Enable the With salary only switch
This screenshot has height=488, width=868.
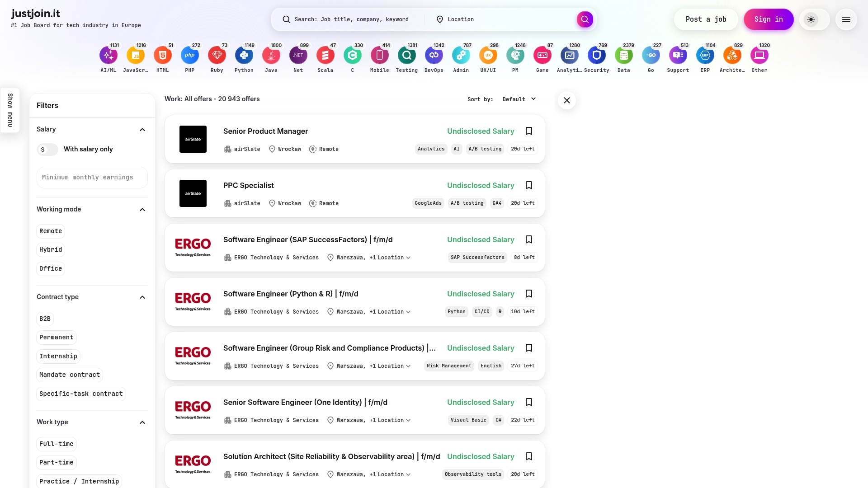tap(47, 150)
